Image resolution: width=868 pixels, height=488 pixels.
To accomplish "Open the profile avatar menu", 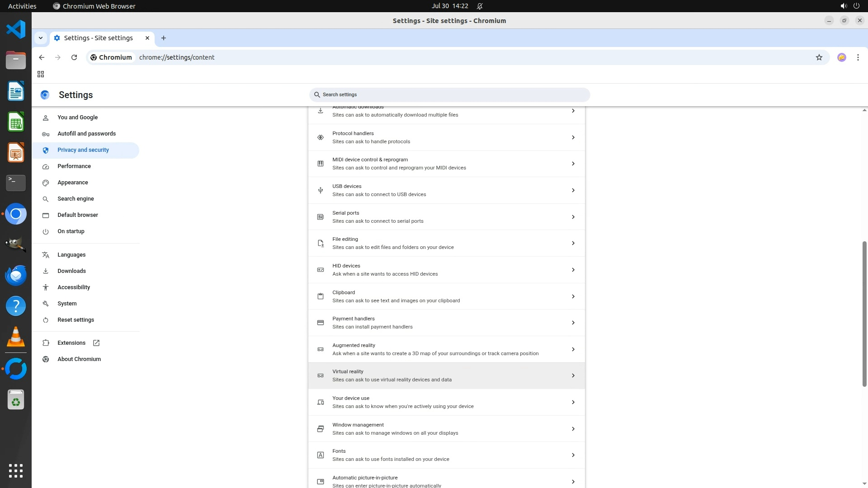I will [x=841, y=57].
